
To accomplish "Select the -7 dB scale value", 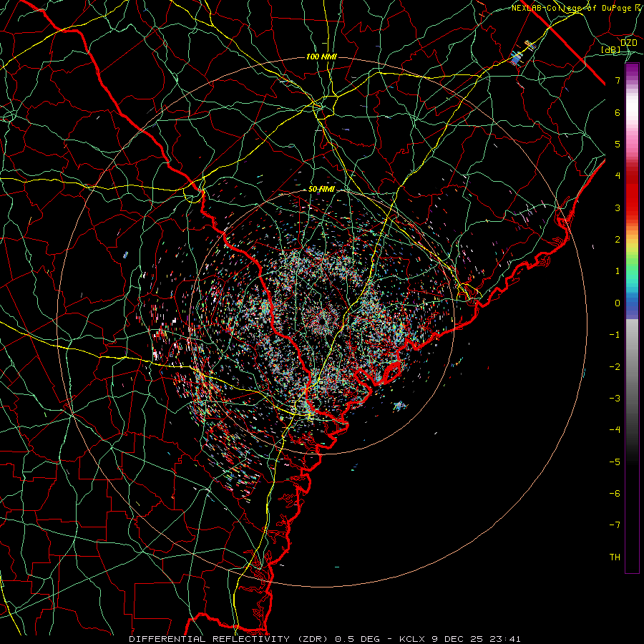I will 615,525.
